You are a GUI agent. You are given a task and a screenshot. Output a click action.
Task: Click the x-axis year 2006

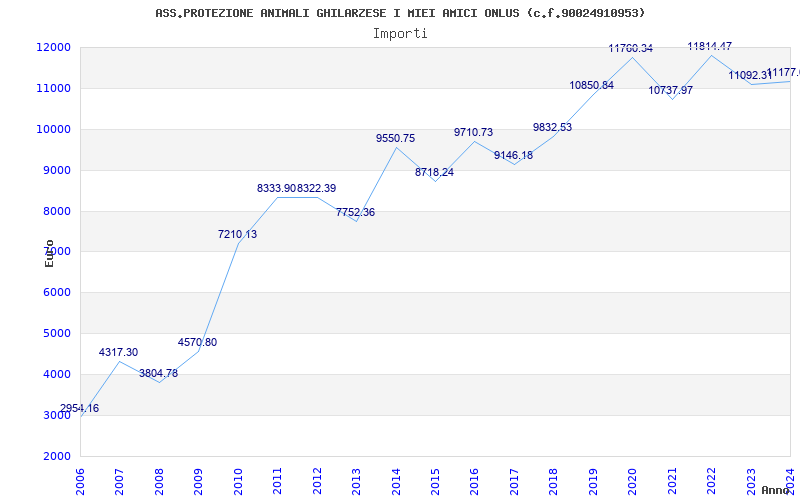point(80,481)
